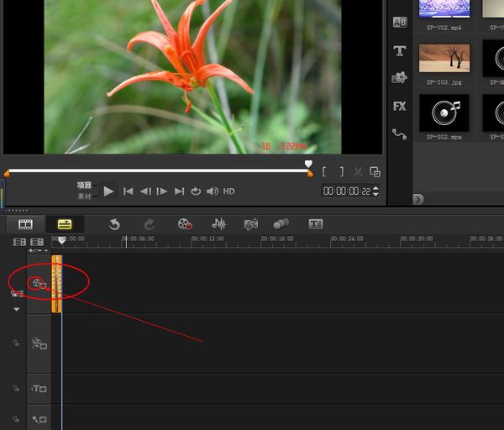
Task: Step forward one frame
Action: pyautogui.click(x=161, y=191)
